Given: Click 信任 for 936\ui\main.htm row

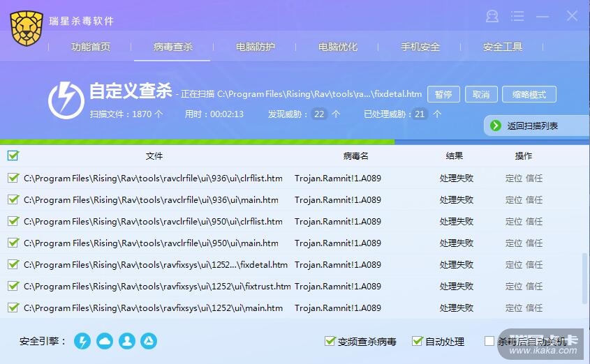Looking at the screenshot, I should [534, 200].
